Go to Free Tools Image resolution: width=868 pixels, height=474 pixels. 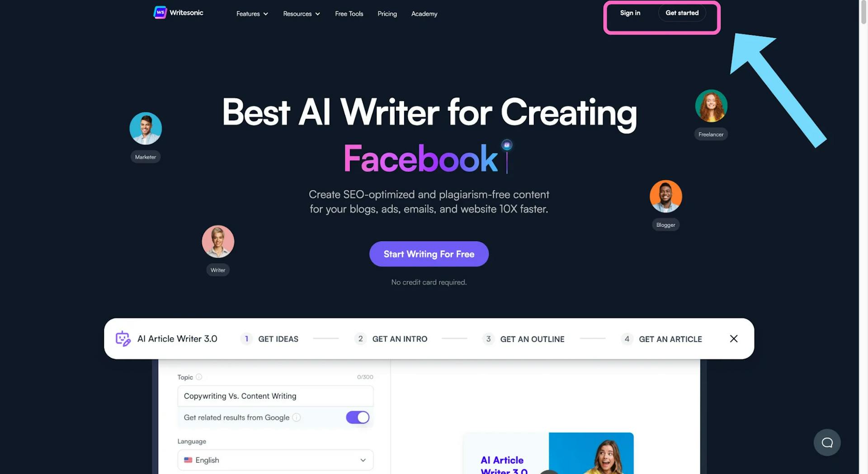pos(349,14)
